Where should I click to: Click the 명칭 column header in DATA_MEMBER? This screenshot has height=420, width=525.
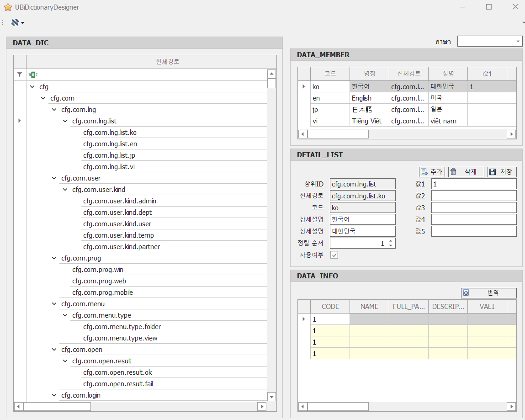coord(369,73)
